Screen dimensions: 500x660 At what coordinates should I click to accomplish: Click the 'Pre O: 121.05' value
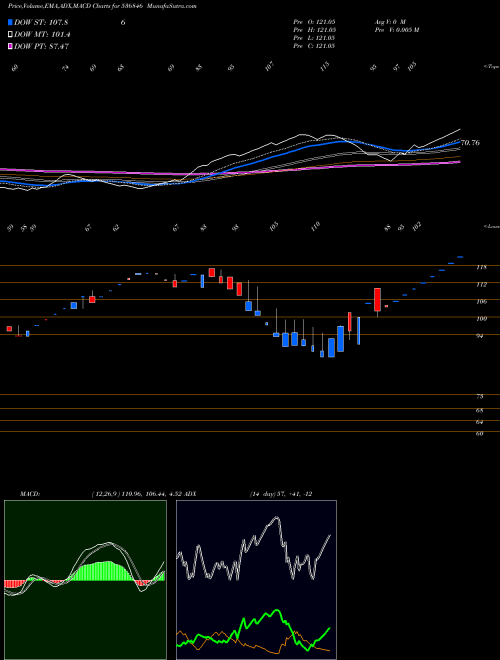point(314,22)
